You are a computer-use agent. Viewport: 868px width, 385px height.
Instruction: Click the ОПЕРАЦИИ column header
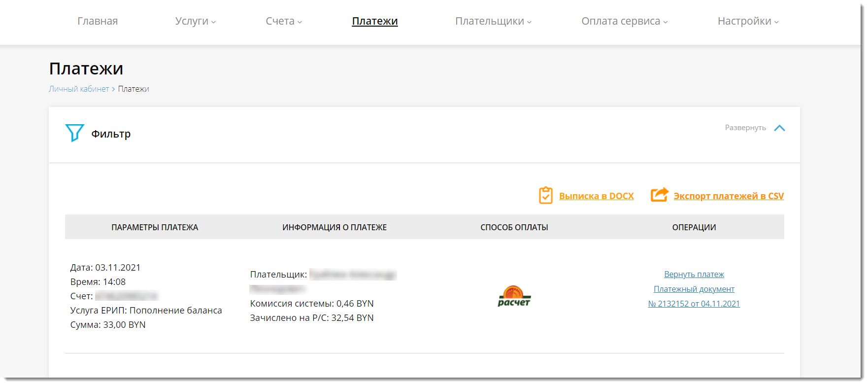point(694,227)
